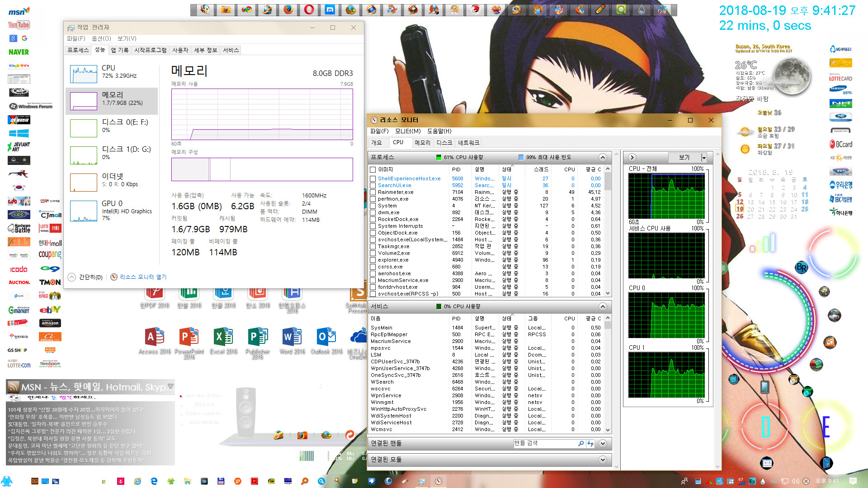Check perfmon.exe process checkbox

pyautogui.click(x=373, y=199)
